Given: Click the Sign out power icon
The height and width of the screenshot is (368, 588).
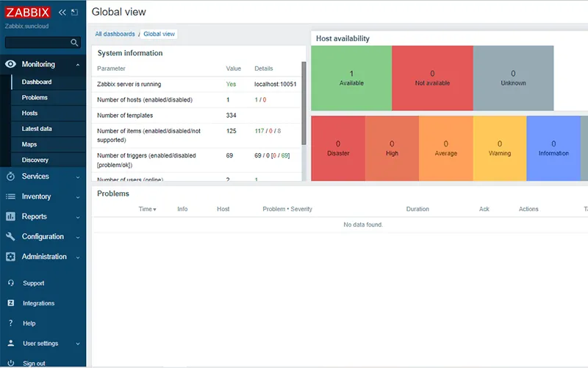Looking at the screenshot, I should coord(11,363).
